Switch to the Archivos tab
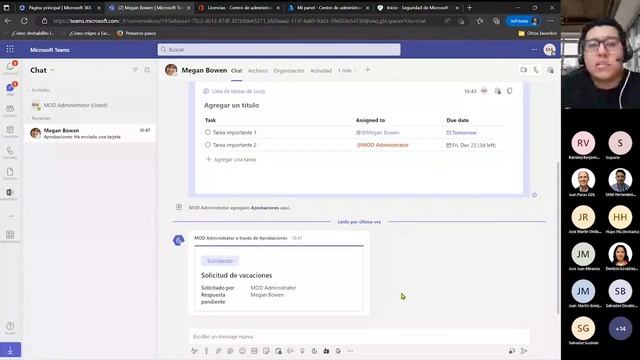The width and height of the screenshot is (640, 360). 258,71
